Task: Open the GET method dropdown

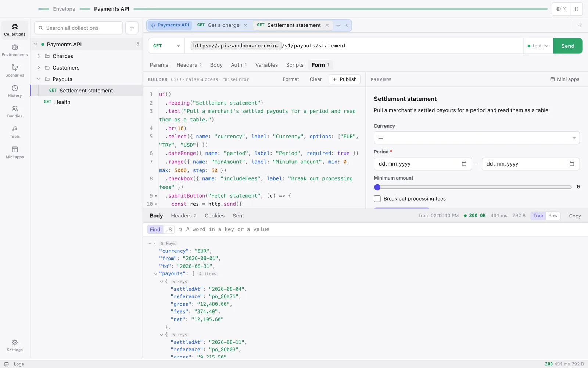Action: [x=166, y=46]
